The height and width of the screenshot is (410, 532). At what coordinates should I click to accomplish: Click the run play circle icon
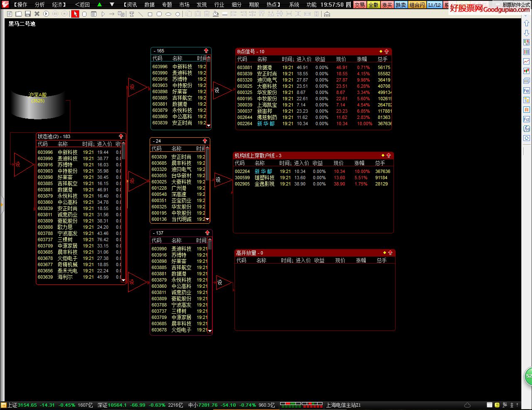coord(46,14)
